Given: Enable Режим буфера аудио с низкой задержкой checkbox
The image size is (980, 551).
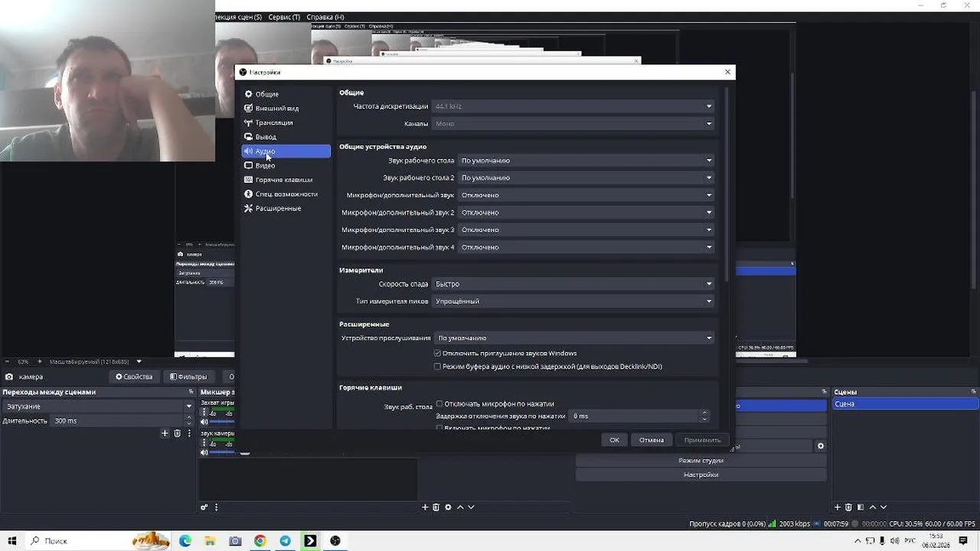Looking at the screenshot, I should tap(438, 367).
